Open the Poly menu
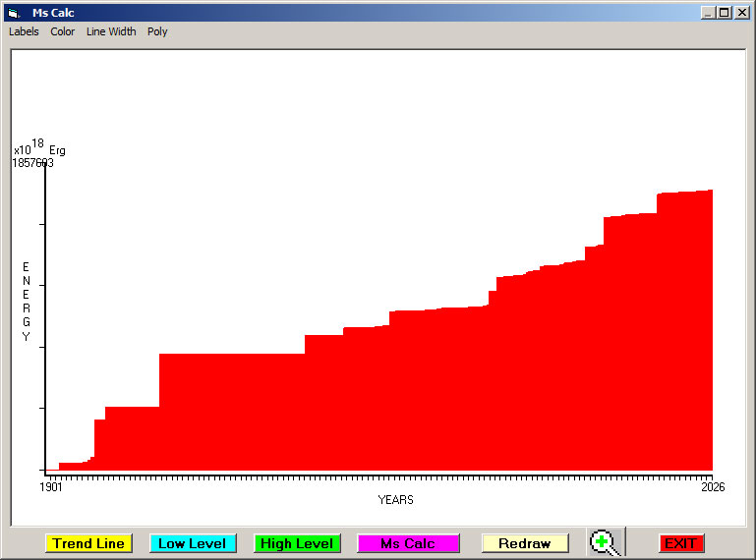The image size is (756, 560). coord(157,31)
